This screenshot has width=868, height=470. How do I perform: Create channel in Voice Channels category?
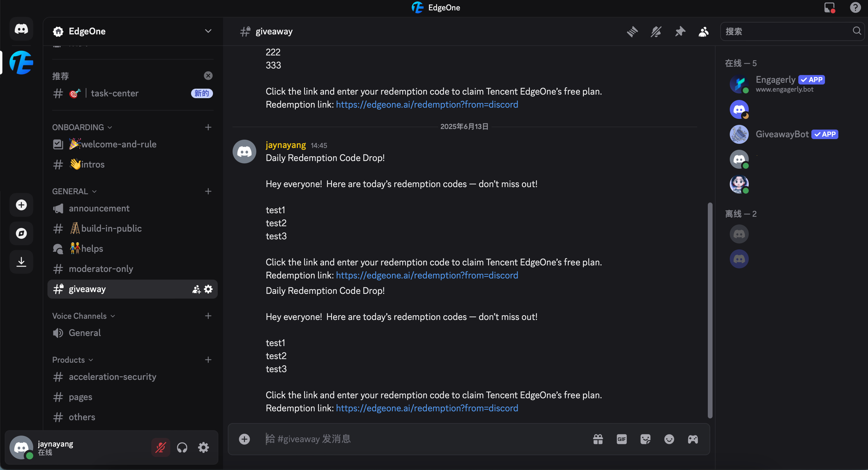pos(208,316)
